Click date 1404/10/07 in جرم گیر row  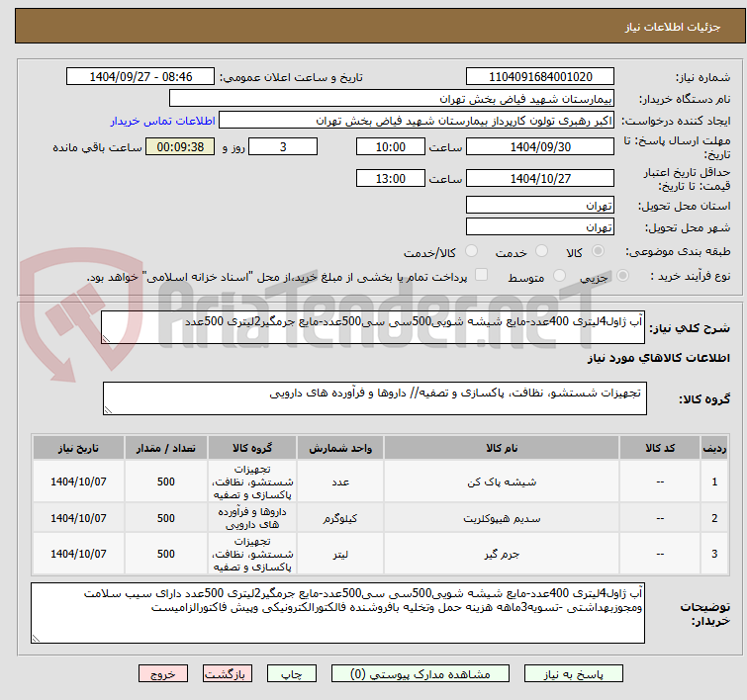pyautogui.click(x=78, y=555)
